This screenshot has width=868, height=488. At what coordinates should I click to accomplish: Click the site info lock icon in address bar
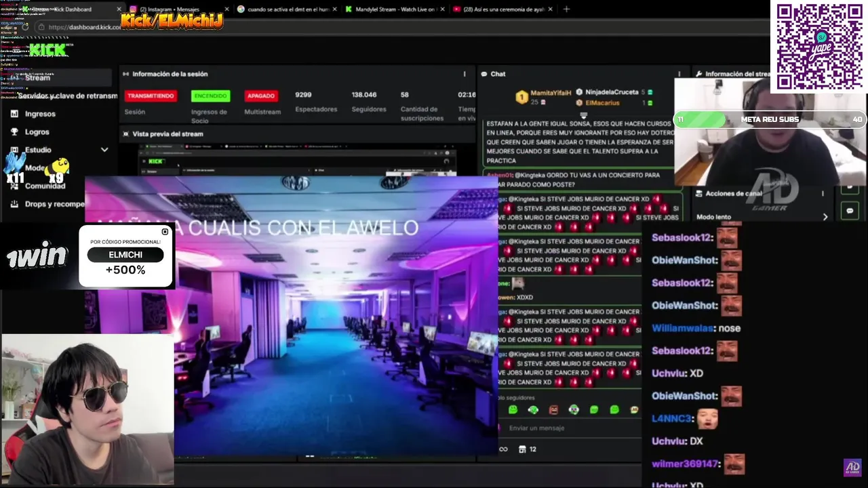click(x=41, y=27)
